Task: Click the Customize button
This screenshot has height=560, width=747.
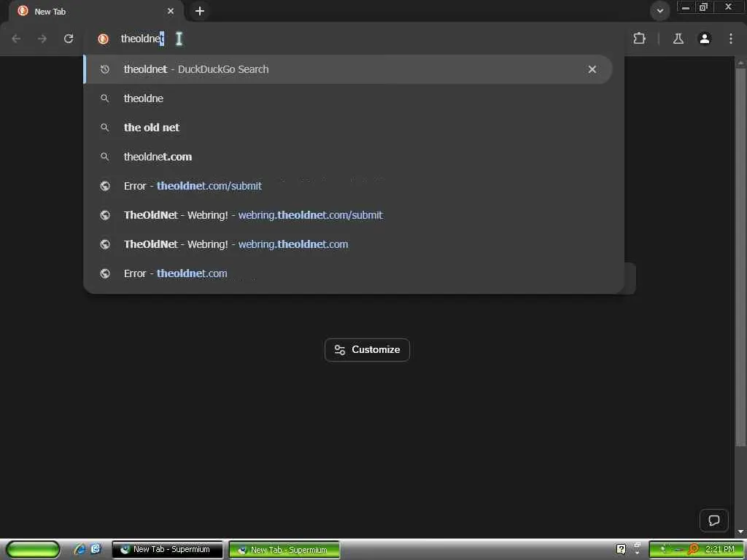Action: (x=367, y=350)
